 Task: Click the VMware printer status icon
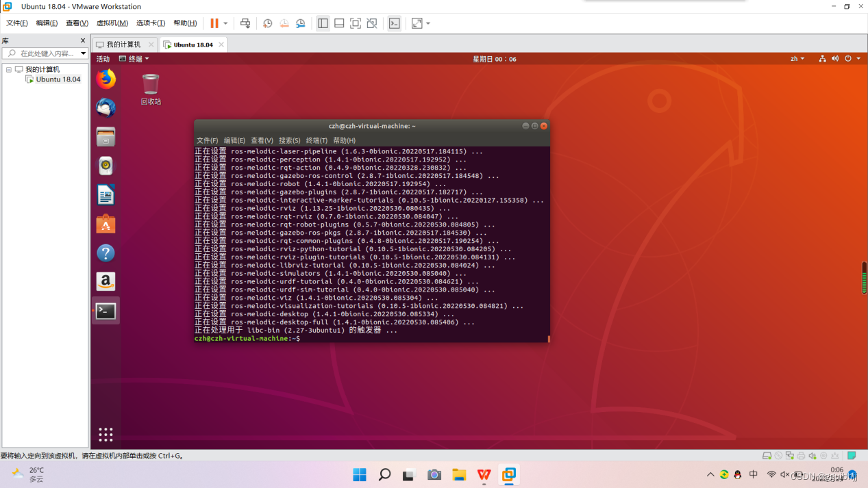(801, 456)
